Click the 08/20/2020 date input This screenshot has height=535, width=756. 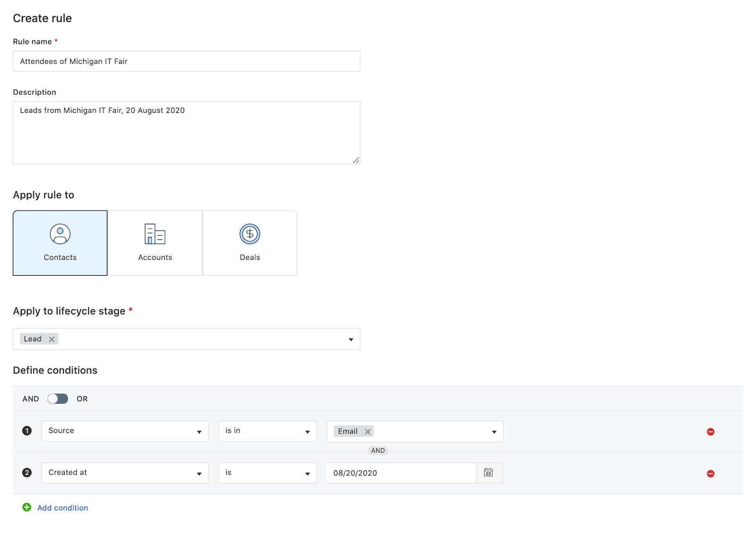pos(401,473)
